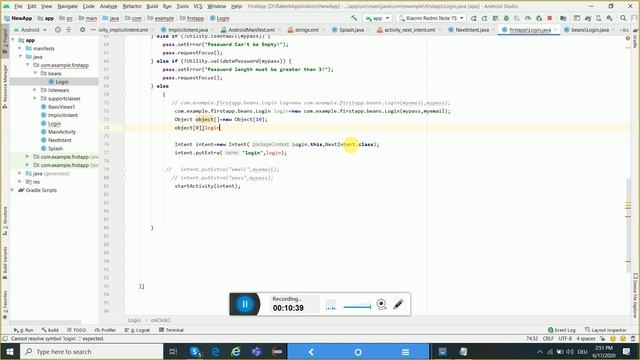The height and width of the screenshot is (360, 640).
Task: Open the TODO tool window
Action: pyautogui.click(x=77, y=330)
